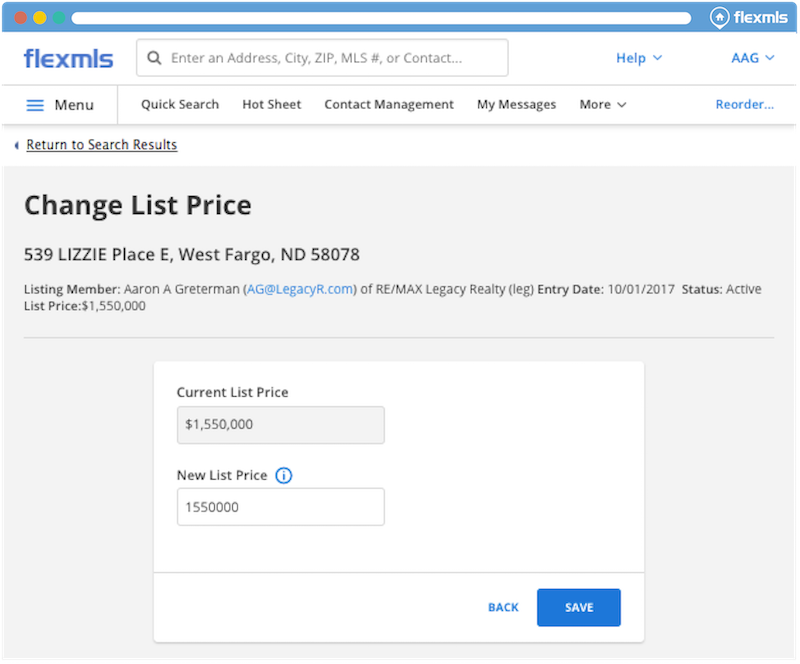800x664 pixels.
Task: Open Contact Management
Action: (389, 104)
